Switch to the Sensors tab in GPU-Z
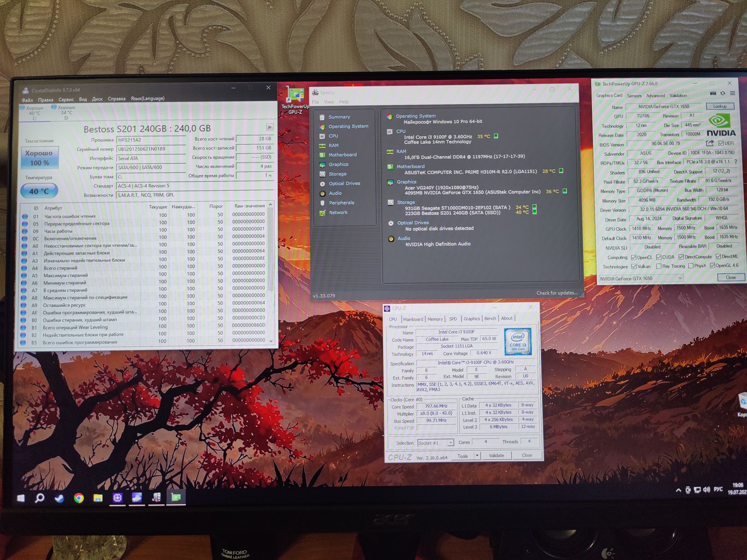 pos(634,96)
